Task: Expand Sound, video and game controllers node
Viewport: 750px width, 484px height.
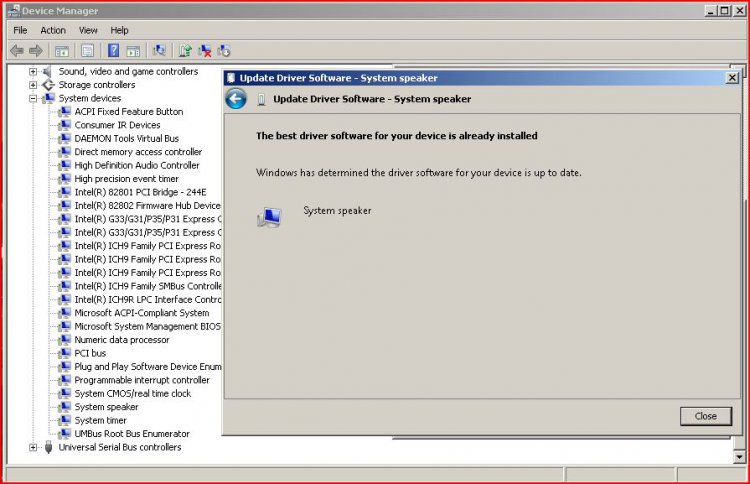Action: click(x=33, y=72)
